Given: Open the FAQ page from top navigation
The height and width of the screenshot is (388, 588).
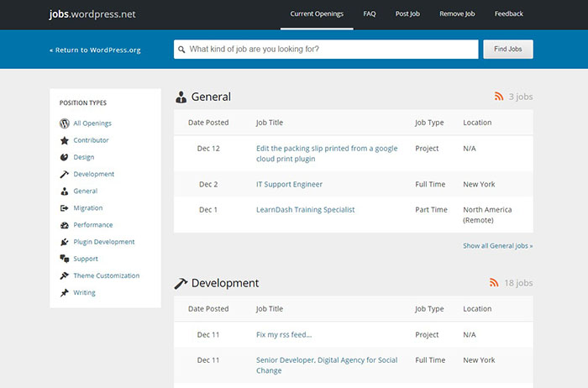Looking at the screenshot, I should (370, 14).
